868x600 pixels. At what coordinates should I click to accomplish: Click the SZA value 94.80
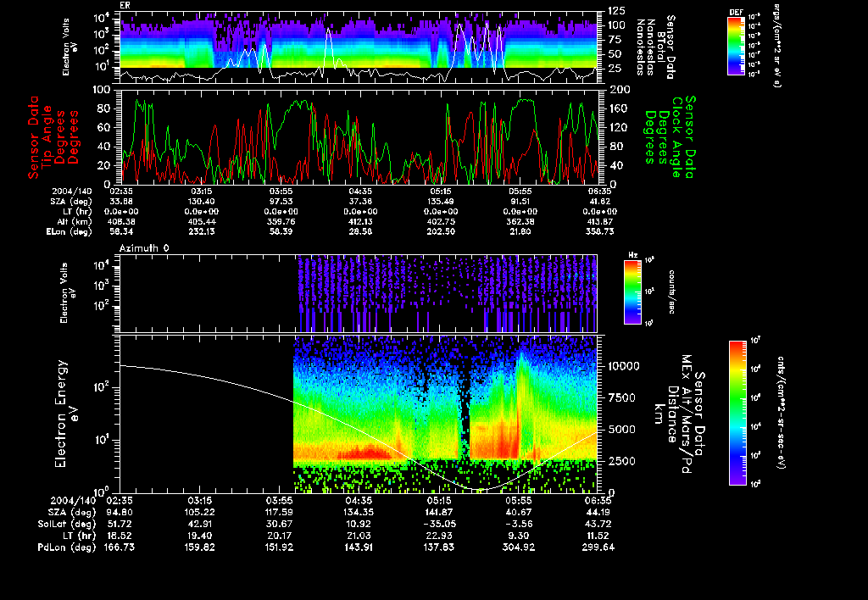click(x=120, y=512)
